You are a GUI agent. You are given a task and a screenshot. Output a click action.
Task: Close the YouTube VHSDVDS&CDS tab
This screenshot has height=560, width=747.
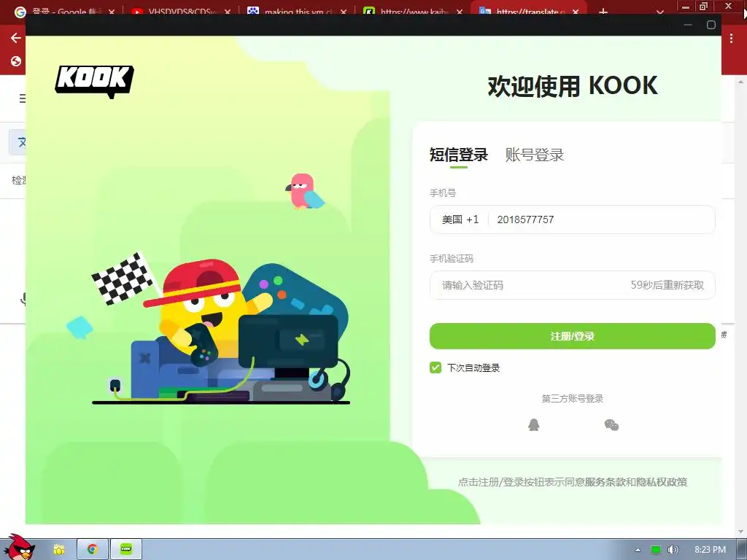coord(228,12)
